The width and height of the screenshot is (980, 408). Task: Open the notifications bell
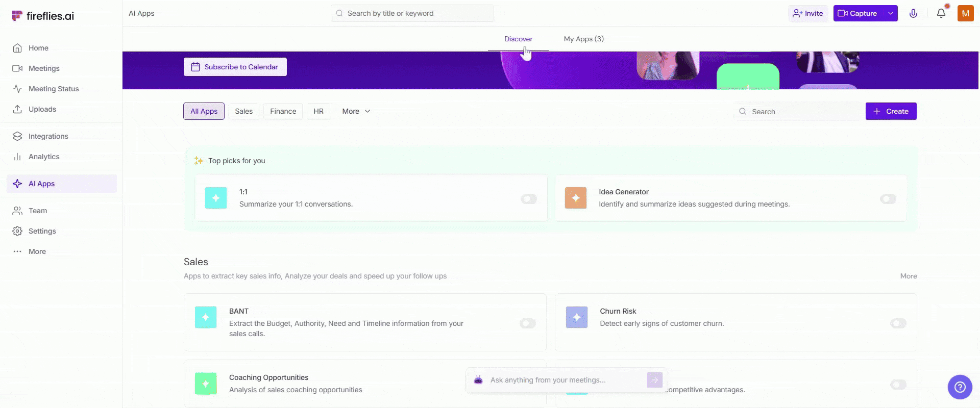941,13
